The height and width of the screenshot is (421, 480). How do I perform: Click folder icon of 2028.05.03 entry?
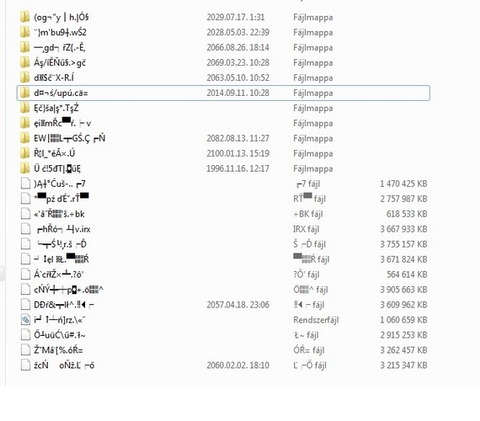[x=25, y=32]
